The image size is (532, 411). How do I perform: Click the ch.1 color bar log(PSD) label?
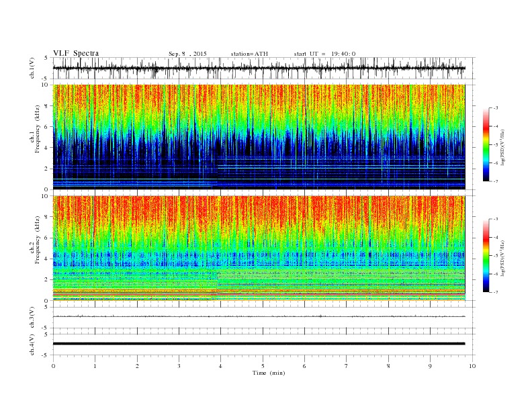point(503,147)
